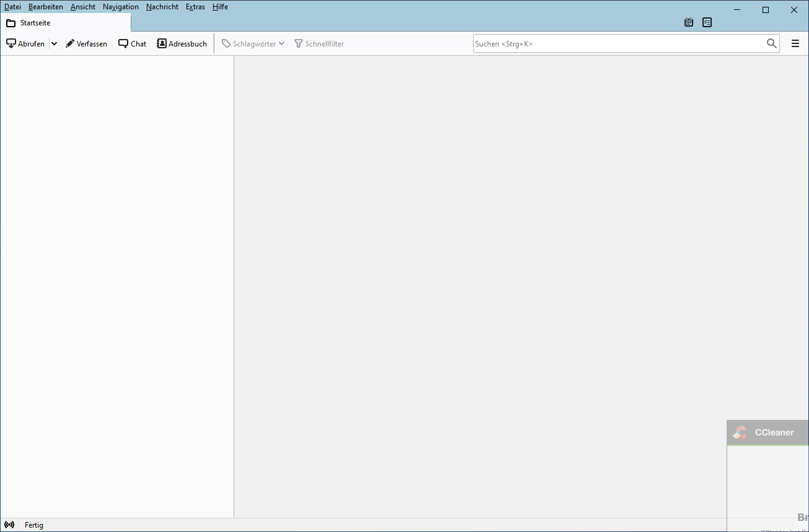Open the tasks tab icon
The height and width of the screenshot is (532, 809).
click(707, 22)
